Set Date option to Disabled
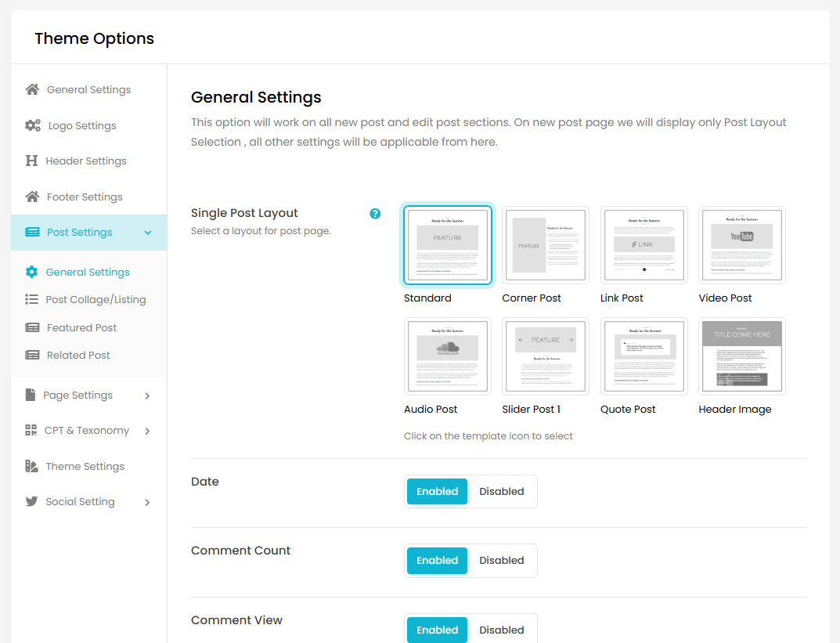This screenshot has height=643, width=840. 501,492
